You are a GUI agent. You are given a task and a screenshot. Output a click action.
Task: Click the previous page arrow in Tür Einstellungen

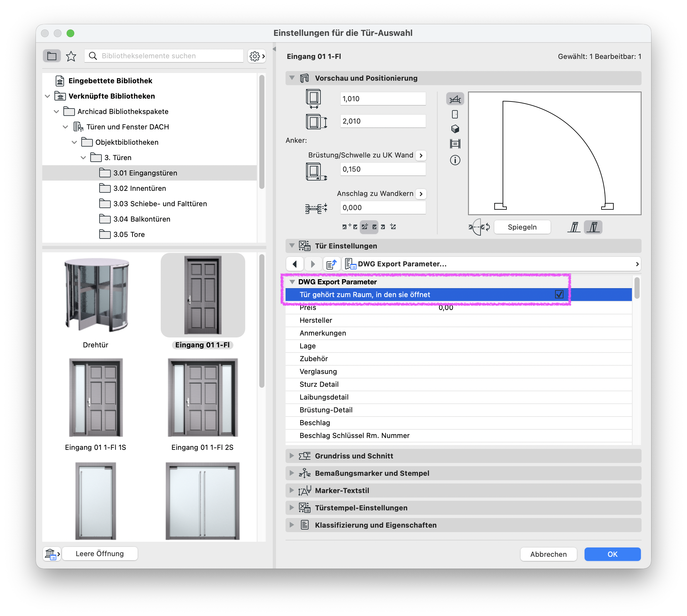[295, 264]
